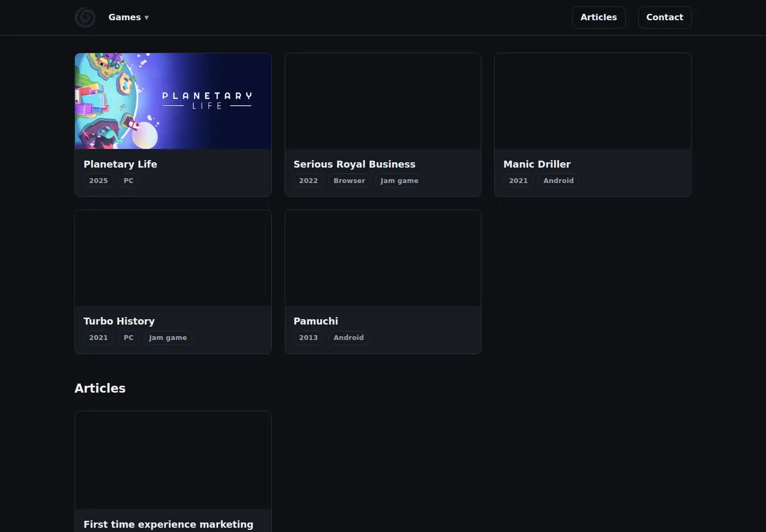
Task: Select the 2022 tag
Action: pos(309,181)
